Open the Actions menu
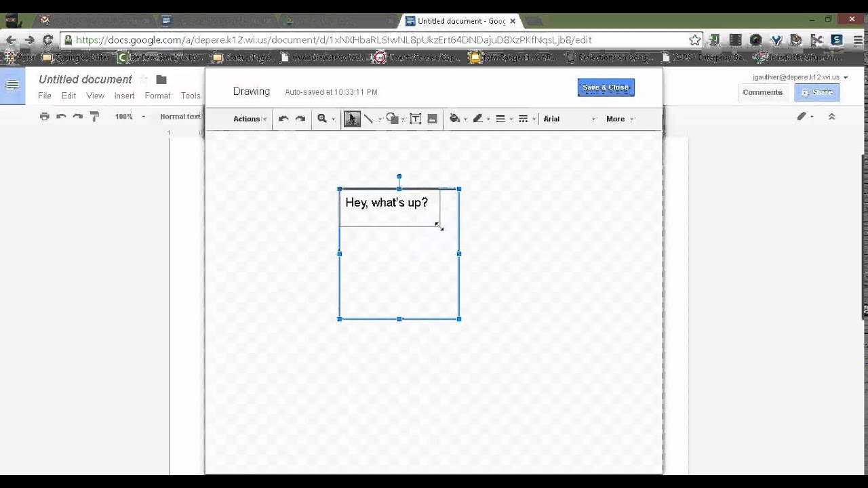Screen dimensions: 868x488 click(x=250, y=119)
